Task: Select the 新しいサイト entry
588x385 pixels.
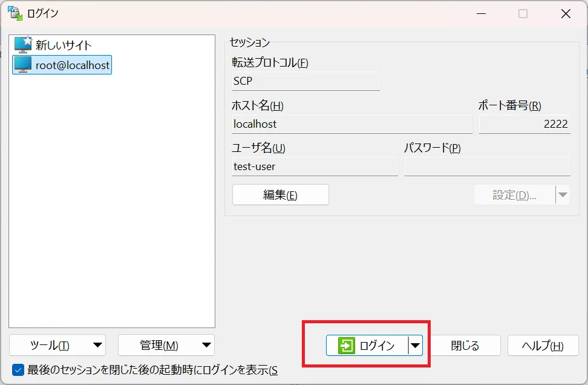Action: [x=53, y=45]
